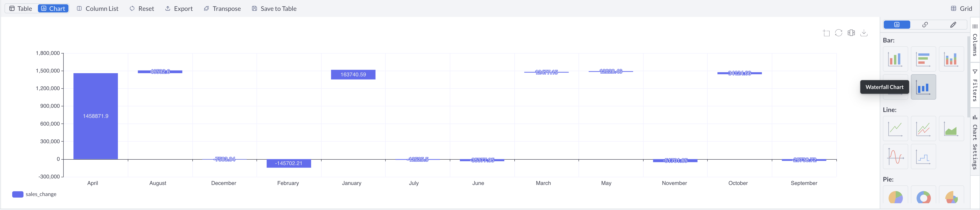
Task: Toggle to Table view
Action: coord(21,8)
